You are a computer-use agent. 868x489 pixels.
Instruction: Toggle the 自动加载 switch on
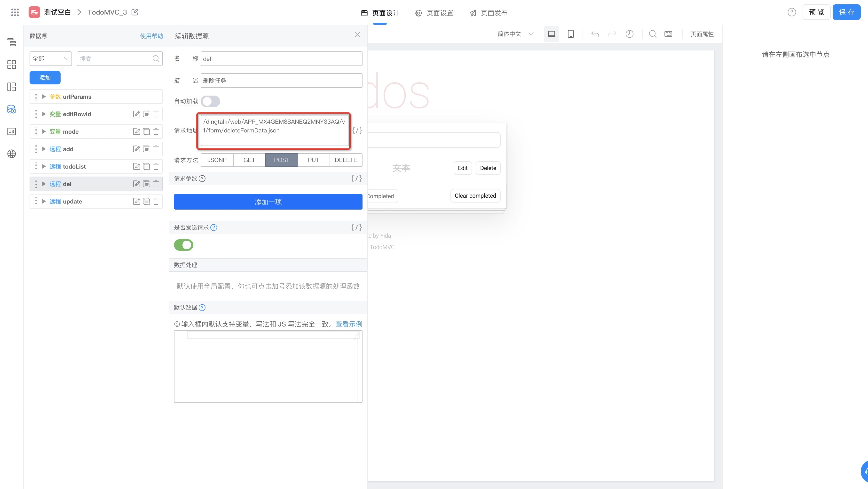210,101
